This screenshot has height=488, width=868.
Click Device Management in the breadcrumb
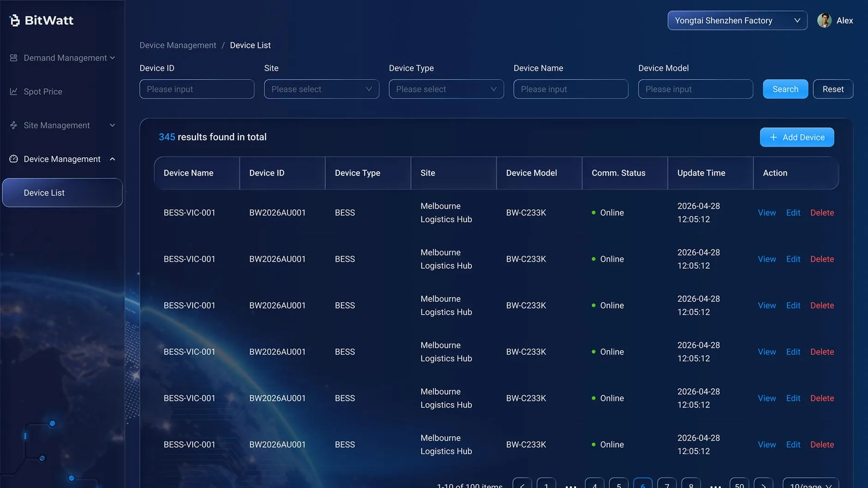(x=178, y=45)
